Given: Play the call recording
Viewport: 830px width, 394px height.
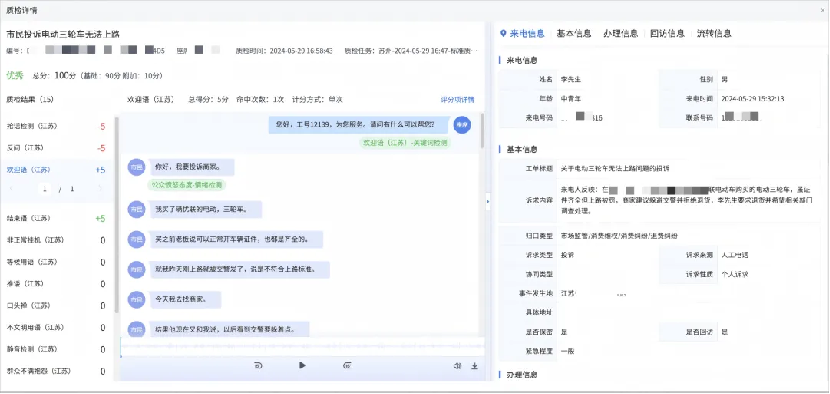Looking at the screenshot, I should point(302,365).
